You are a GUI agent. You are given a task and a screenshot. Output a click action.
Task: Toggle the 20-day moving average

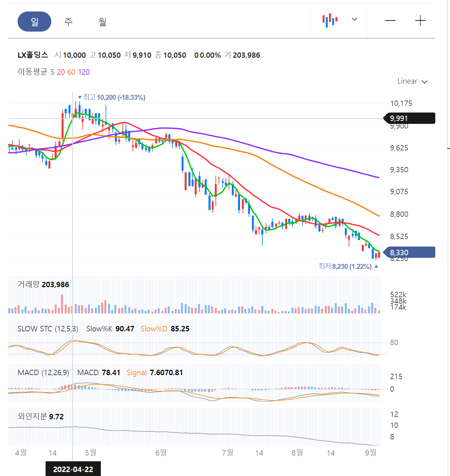click(61, 72)
